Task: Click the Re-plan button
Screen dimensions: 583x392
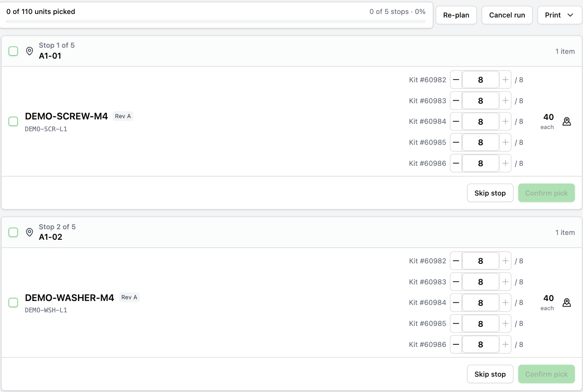Action: tap(456, 15)
